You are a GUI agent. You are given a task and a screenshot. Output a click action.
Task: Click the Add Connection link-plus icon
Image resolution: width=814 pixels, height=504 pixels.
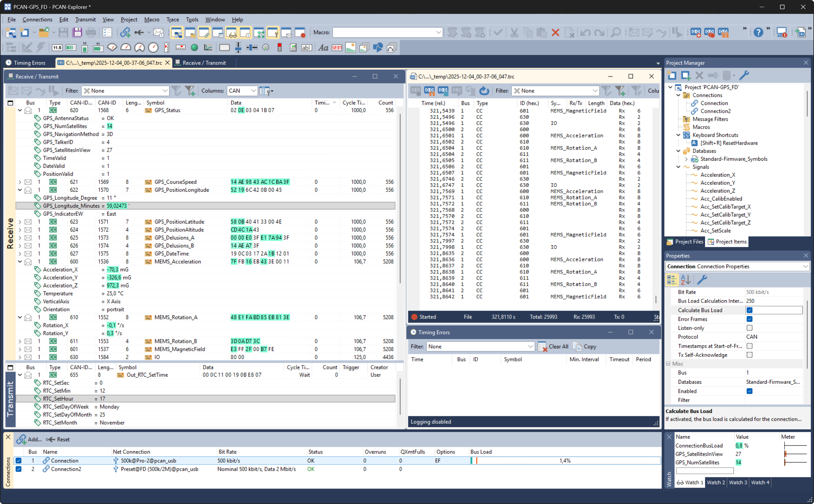[x=126, y=32]
